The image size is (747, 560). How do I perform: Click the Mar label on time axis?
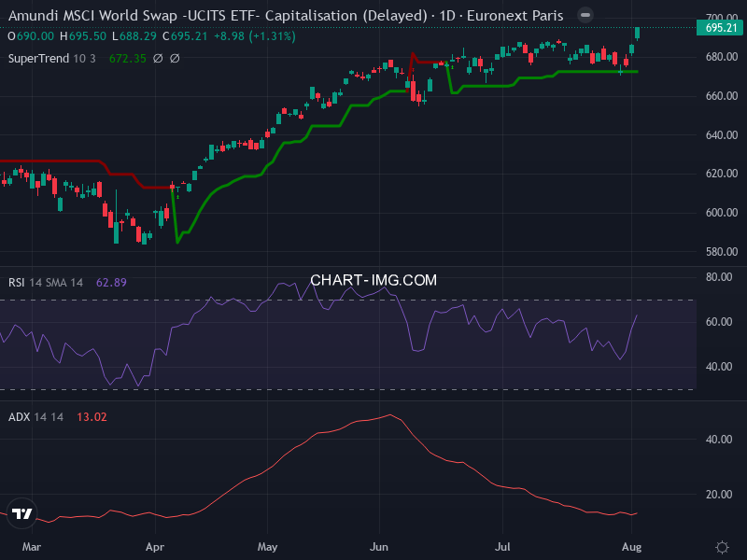click(x=32, y=547)
